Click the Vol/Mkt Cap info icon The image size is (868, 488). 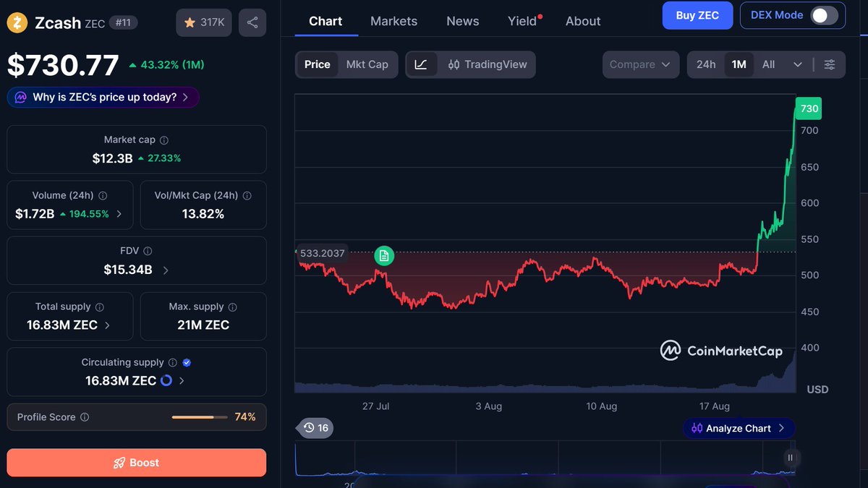click(247, 196)
